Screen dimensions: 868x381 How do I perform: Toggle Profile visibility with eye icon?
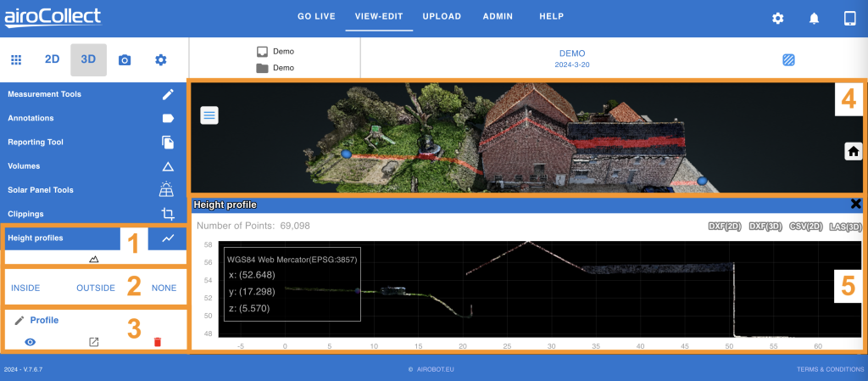pyautogui.click(x=30, y=342)
